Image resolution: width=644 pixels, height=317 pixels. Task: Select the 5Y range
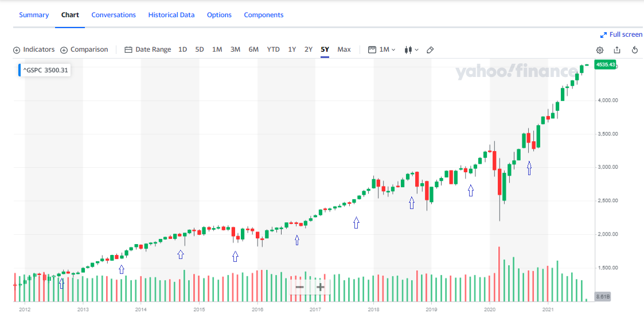pyautogui.click(x=325, y=50)
